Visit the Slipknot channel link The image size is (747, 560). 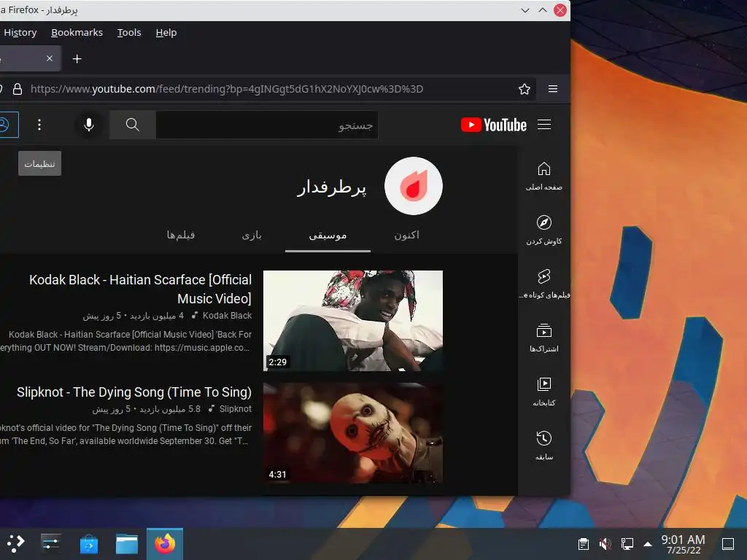[x=236, y=408]
